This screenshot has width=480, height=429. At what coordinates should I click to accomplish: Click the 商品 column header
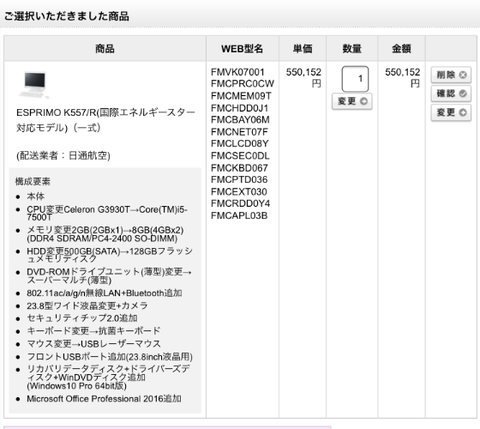[105, 49]
